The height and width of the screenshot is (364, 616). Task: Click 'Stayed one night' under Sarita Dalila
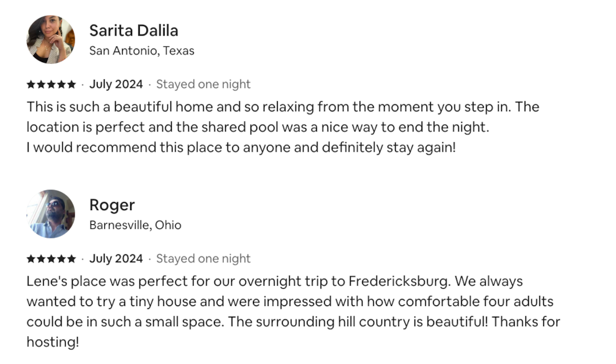(x=203, y=85)
